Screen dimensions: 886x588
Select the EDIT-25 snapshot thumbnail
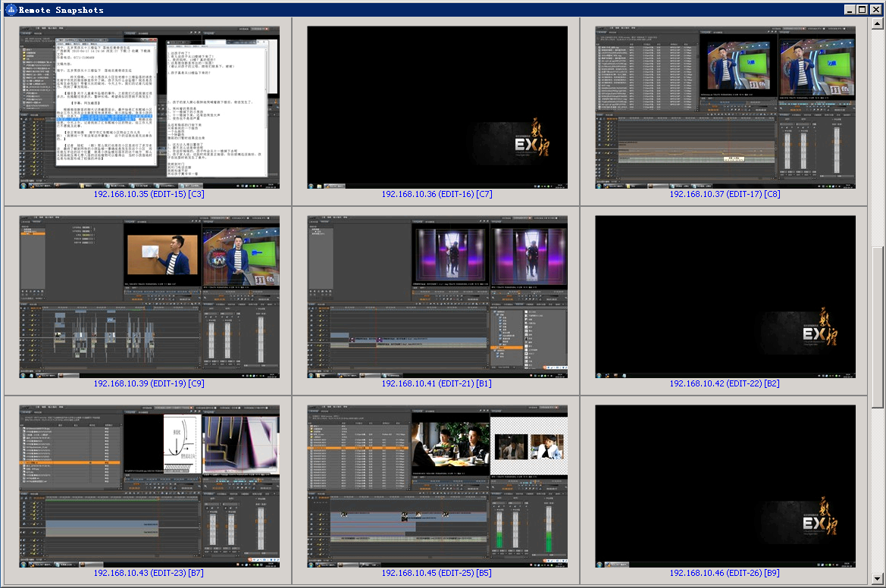pyautogui.click(x=437, y=486)
